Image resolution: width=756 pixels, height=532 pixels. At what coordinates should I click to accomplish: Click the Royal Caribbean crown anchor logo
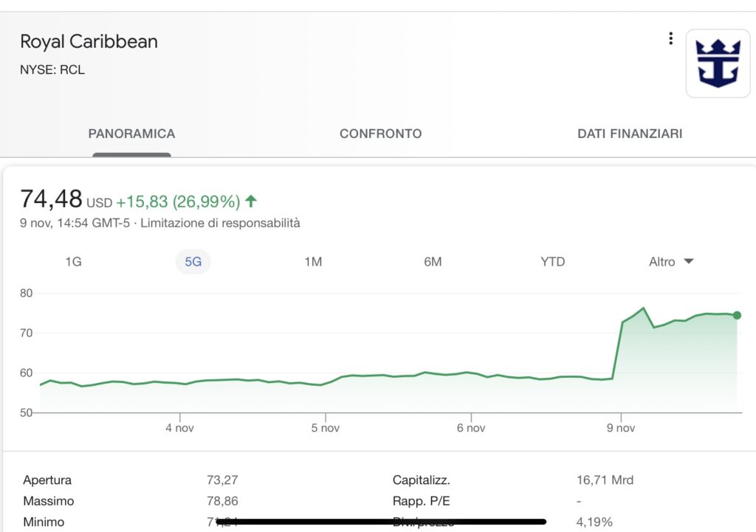coord(718,63)
